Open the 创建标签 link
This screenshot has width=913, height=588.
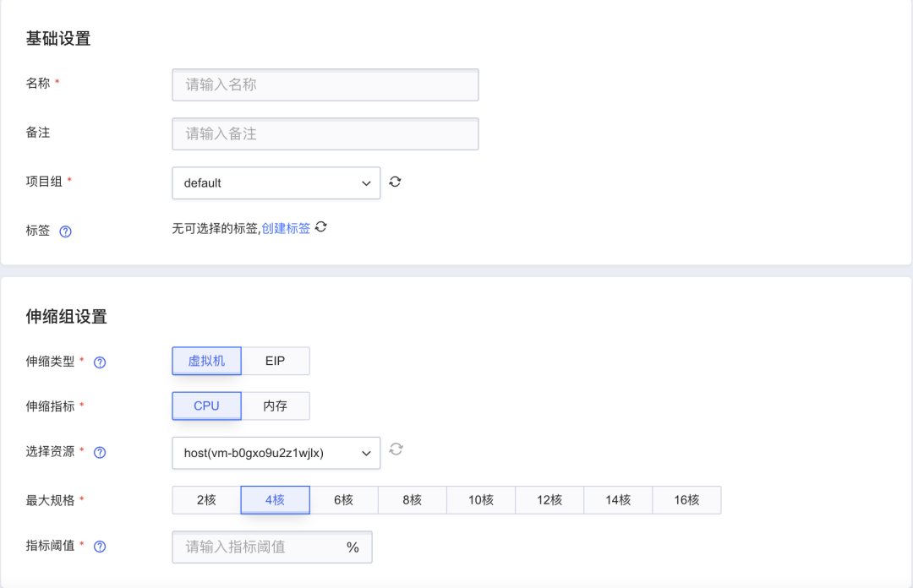[x=286, y=228]
